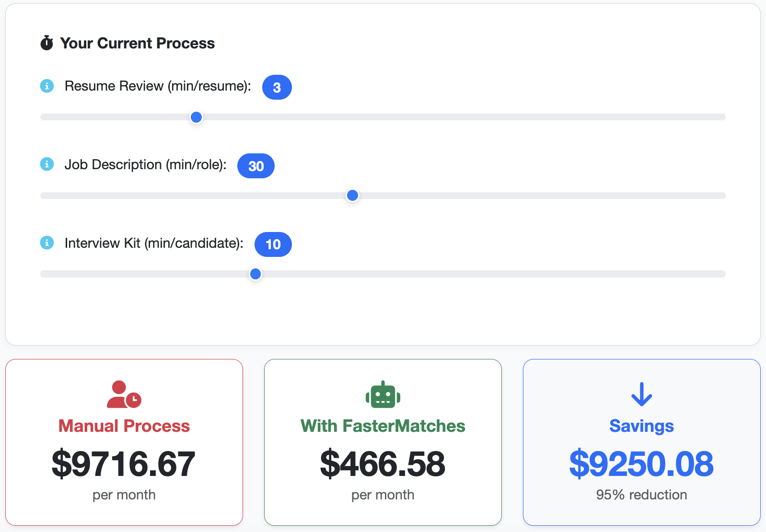The height and width of the screenshot is (532, 766).
Task: Click the Interview Kit slider handle
Action: tap(255, 274)
